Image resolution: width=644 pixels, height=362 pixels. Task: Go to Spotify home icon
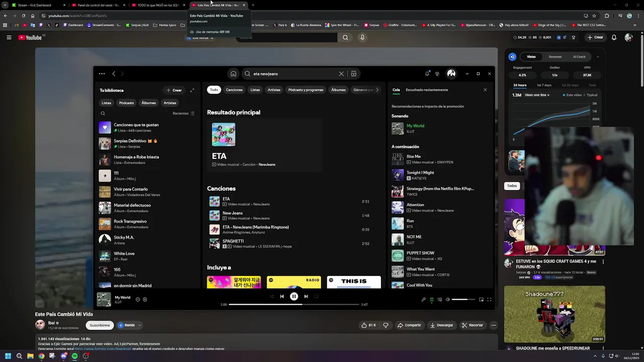click(x=233, y=74)
